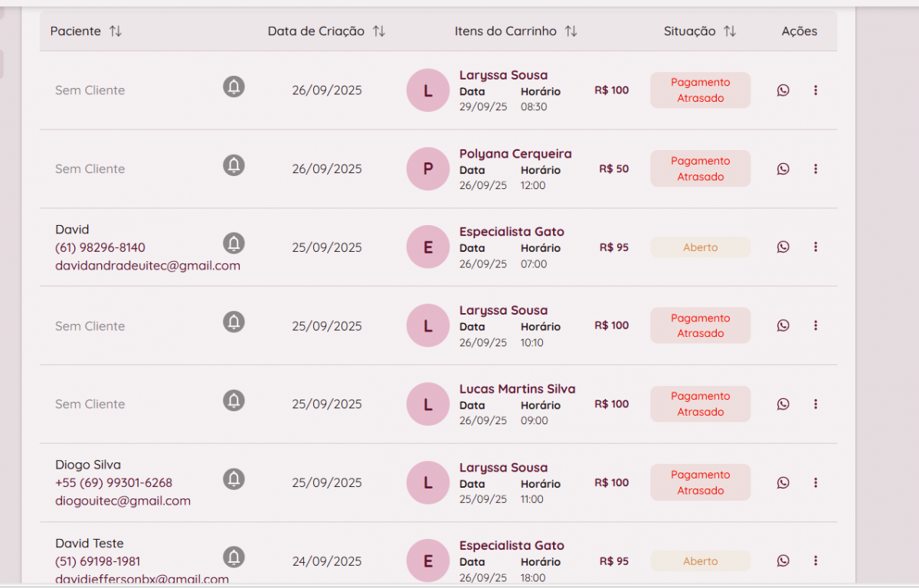Click the bell icon for Diogo Silva
Screen dimensions: 919x588
(x=234, y=479)
